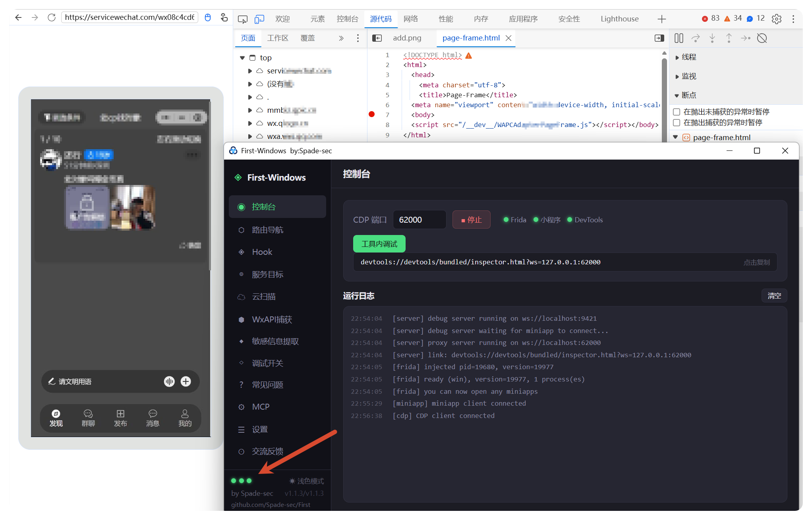
Task: Click the message count 12 badge
Action: click(756, 18)
